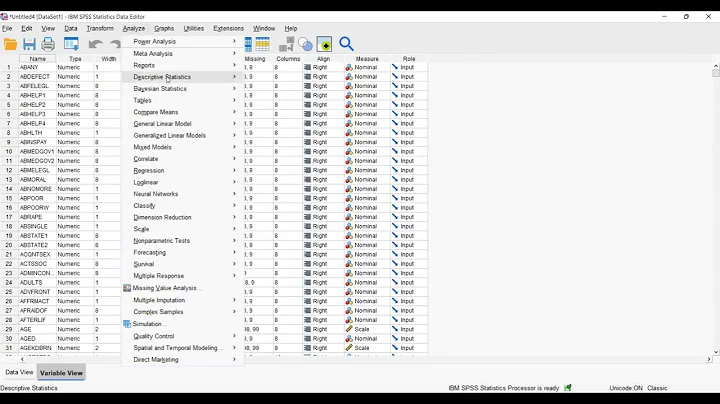Click the vertical scrollbar down arrow
720x404 pixels.
[716, 352]
